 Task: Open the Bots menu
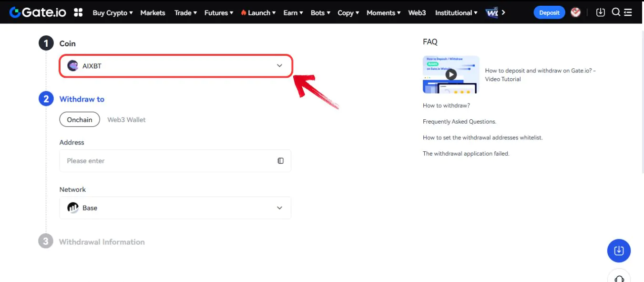tap(320, 13)
